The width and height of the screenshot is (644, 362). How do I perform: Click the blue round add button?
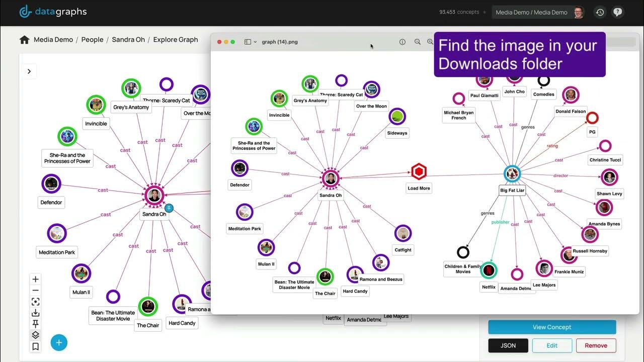tap(59, 343)
